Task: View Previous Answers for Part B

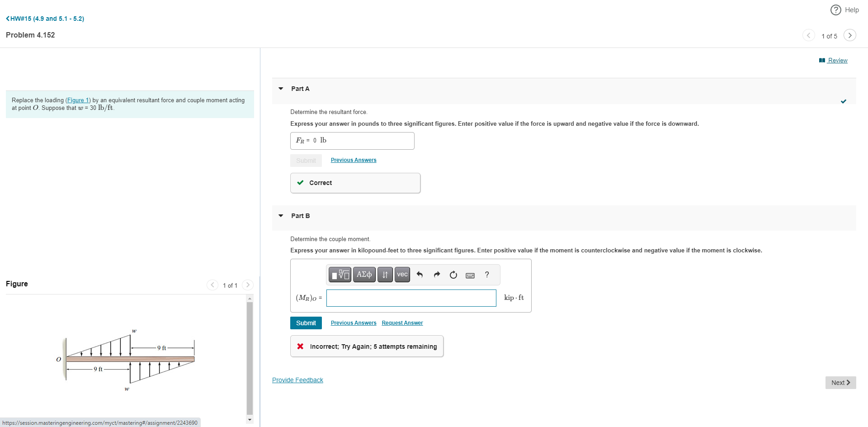Action: click(354, 323)
